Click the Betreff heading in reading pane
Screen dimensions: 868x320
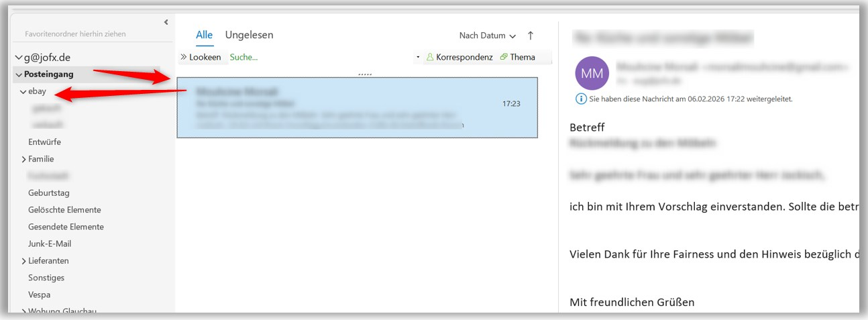(586, 127)
